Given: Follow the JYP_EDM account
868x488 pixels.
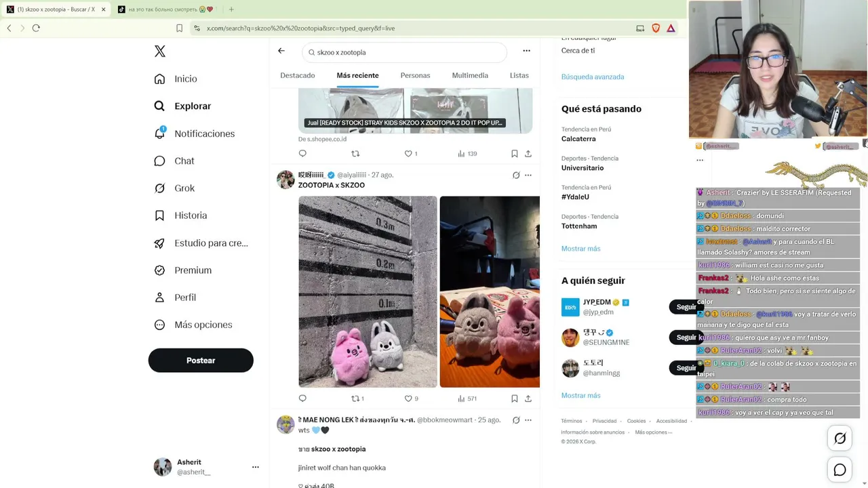Looking at the screenshot, I should click(x=686, y=307).
